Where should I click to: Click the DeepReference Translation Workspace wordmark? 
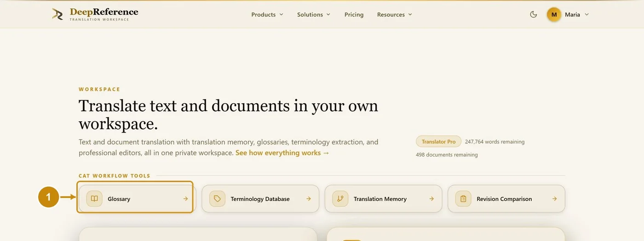pyautogui.click(x=104, y=14)
